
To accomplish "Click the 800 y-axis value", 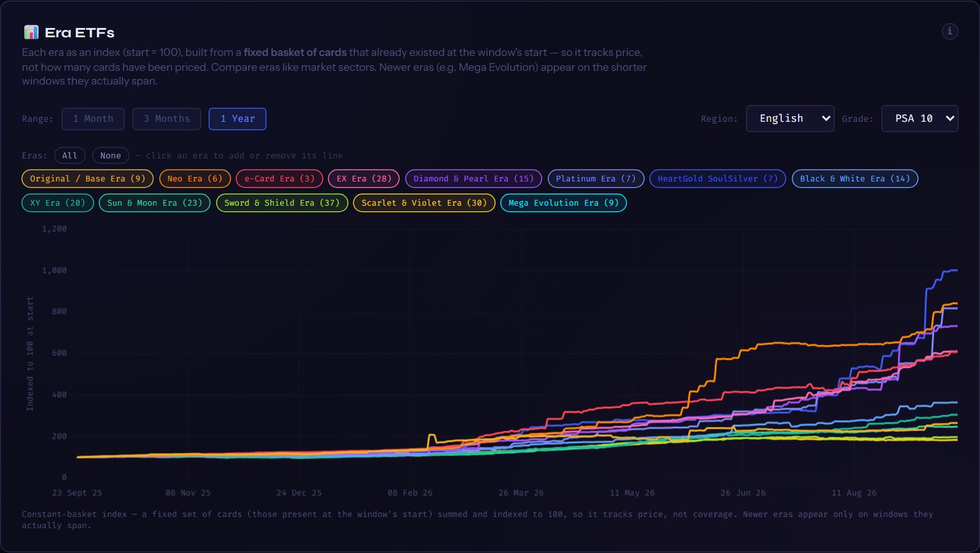I will (x=59, y=311).
